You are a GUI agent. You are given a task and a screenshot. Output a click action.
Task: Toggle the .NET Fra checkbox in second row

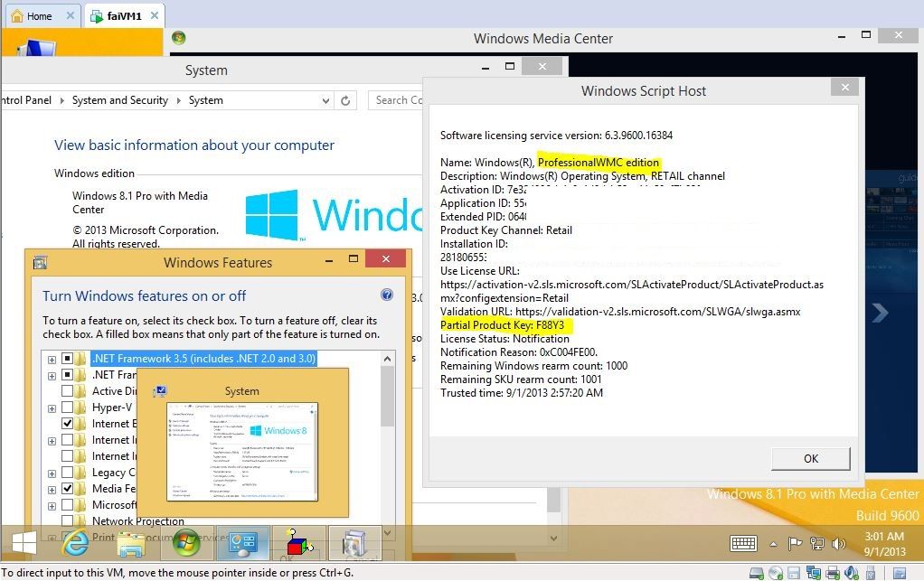point(67,375)
